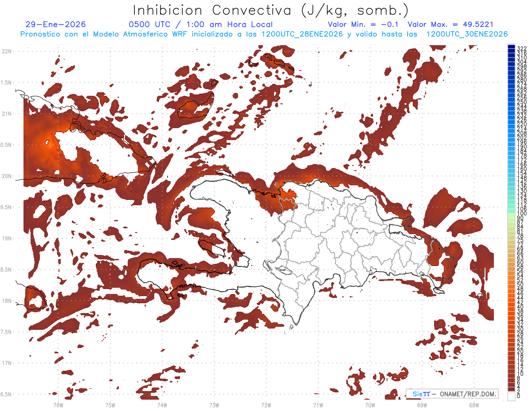
Task: Click the dark blue 322 color bar segment
Action: (x=512, y=47)
